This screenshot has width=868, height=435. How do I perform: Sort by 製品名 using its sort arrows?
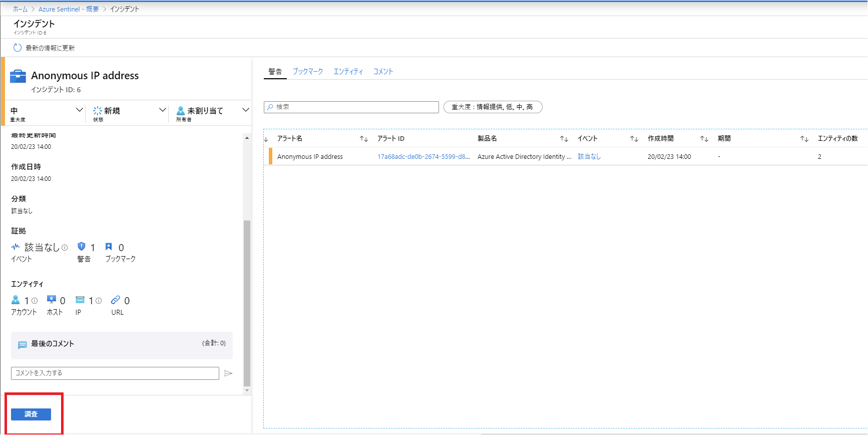(x=564, y=139)
